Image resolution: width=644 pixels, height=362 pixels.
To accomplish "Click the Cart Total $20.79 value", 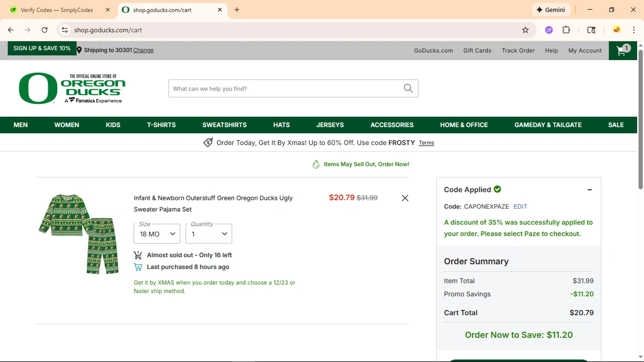I will [x=582, y=313].
